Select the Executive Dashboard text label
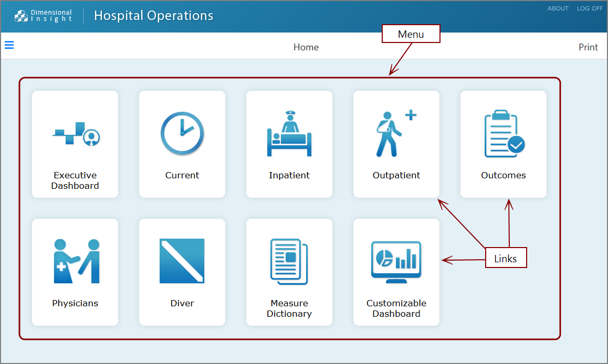Image resolution: width=608 pixels, height=364 pixels. click(75, 180)
